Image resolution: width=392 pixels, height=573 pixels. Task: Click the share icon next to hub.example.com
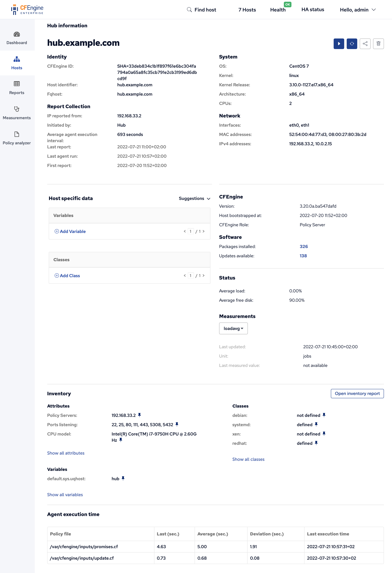[x=365, y=44]
